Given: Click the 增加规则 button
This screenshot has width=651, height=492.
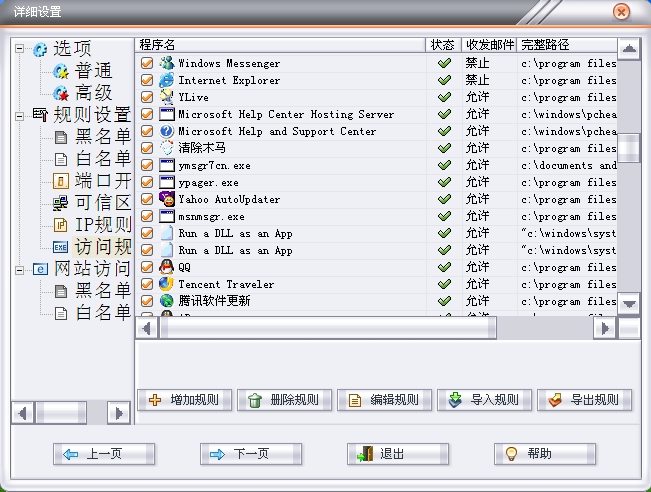Looking at the screenshot, I should (x=184, y=400).
